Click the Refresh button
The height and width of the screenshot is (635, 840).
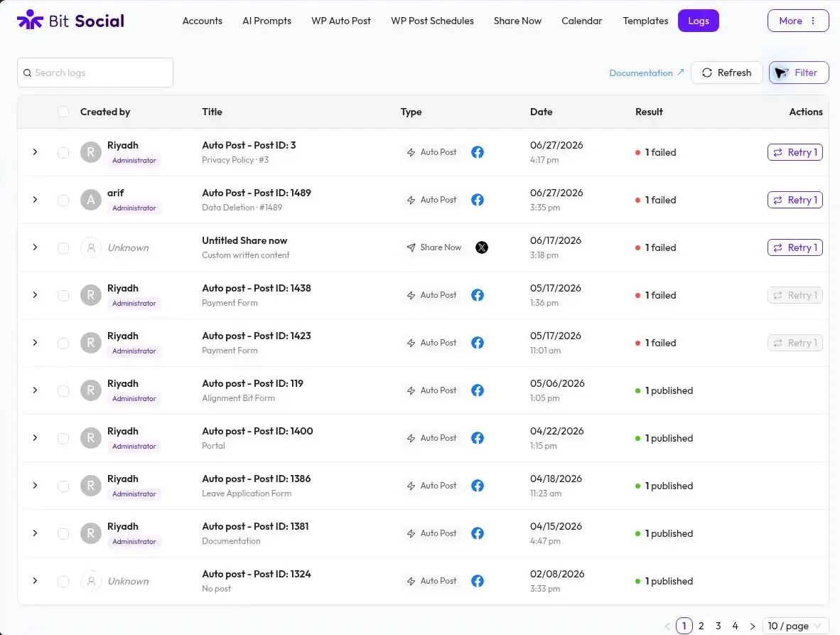726,73
